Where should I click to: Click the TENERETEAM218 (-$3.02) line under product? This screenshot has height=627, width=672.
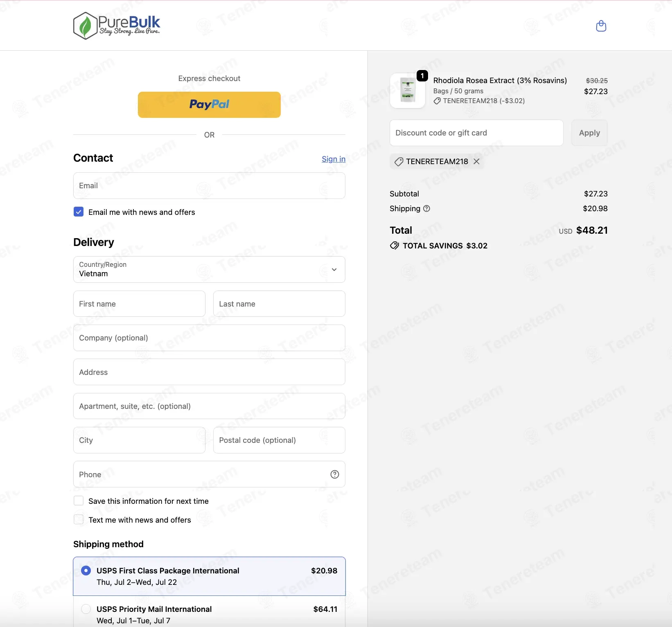pos(484,101)
